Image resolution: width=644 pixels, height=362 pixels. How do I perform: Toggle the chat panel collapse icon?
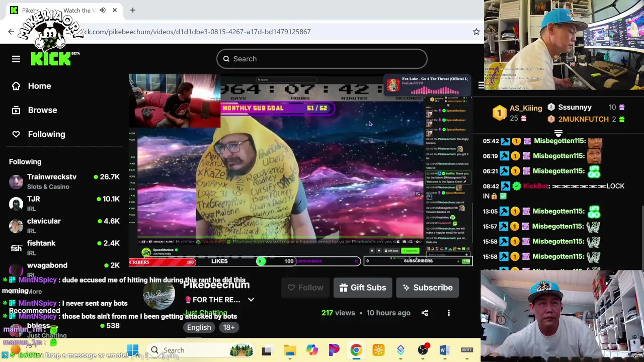coord(480,85)
